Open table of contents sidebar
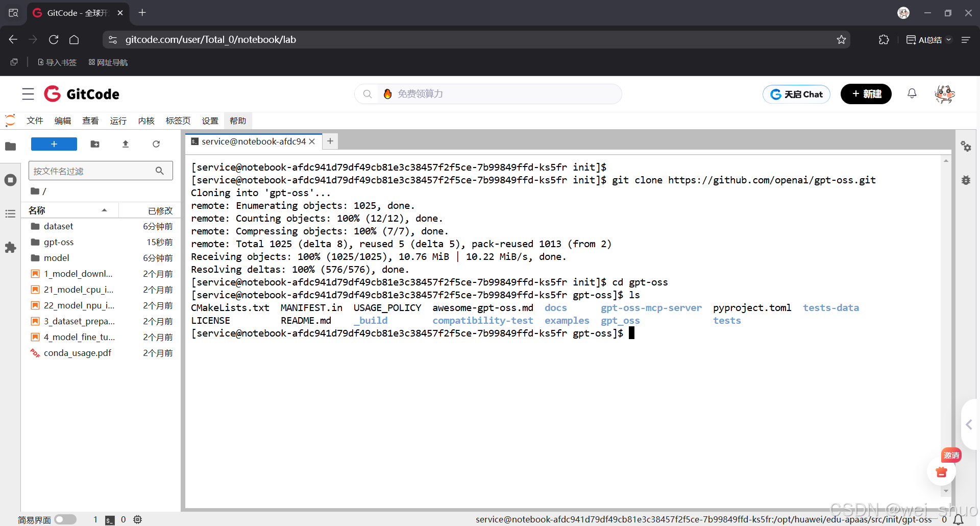 [10, 213]
